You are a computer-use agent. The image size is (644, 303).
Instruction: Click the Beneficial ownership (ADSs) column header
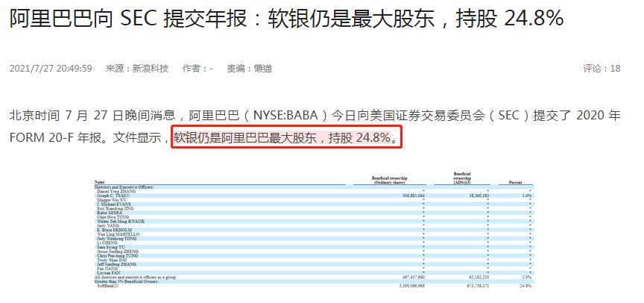(x=462, y=178)
